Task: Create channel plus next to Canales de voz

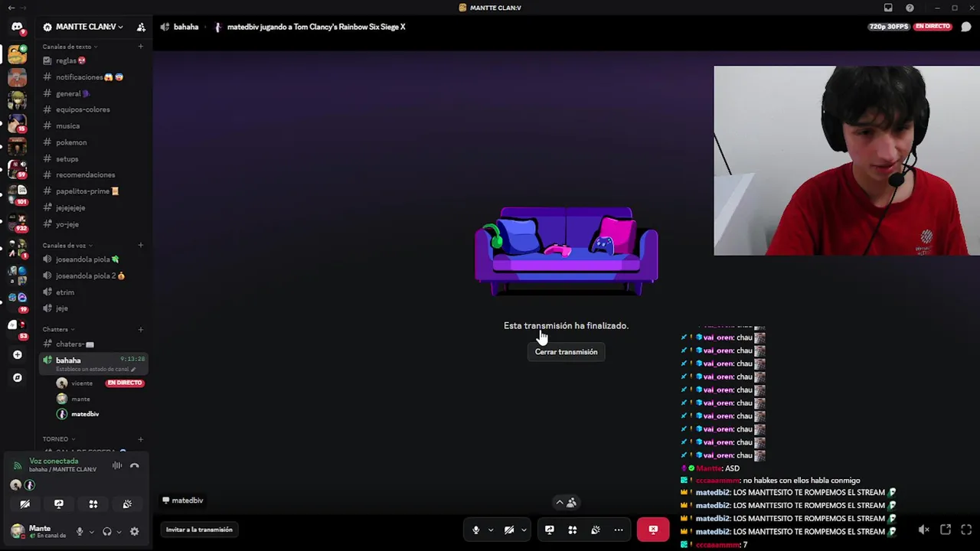Action: [x=140, y=246]
